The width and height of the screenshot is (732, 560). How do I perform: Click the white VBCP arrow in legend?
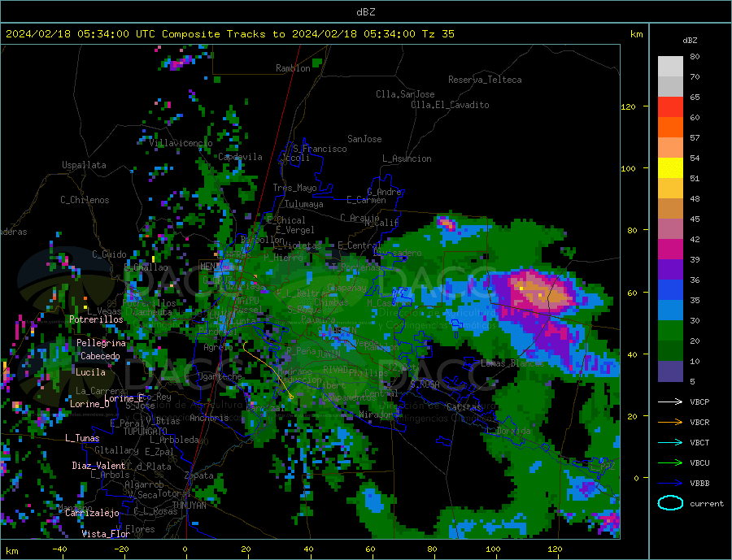tap(670, 402)
